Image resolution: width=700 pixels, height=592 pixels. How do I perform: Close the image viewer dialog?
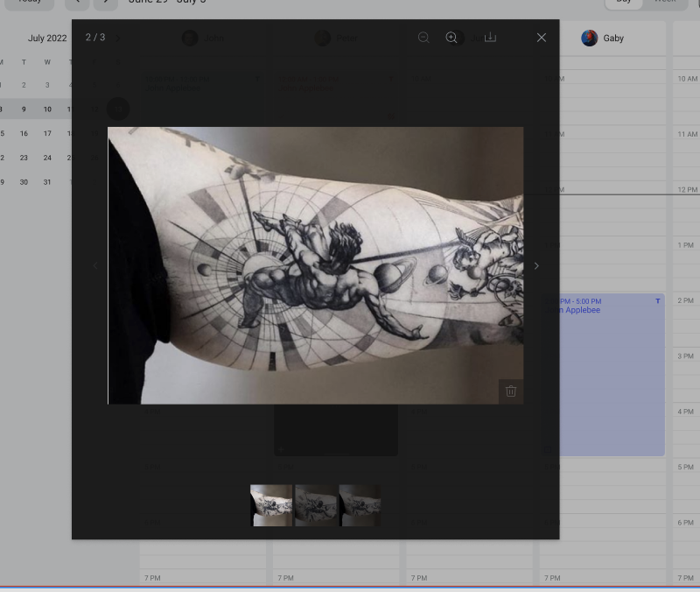(542, 38)
